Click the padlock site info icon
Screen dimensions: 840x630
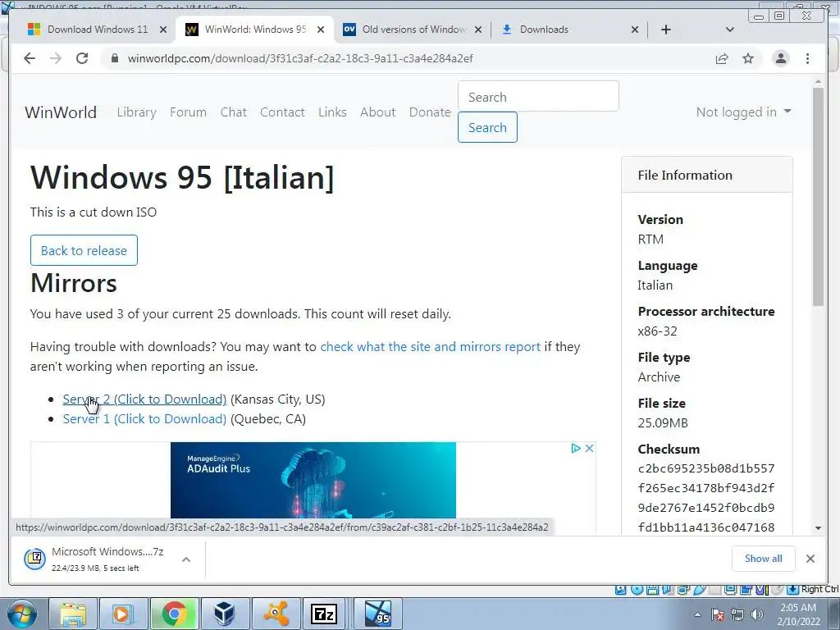coord(114,58)
